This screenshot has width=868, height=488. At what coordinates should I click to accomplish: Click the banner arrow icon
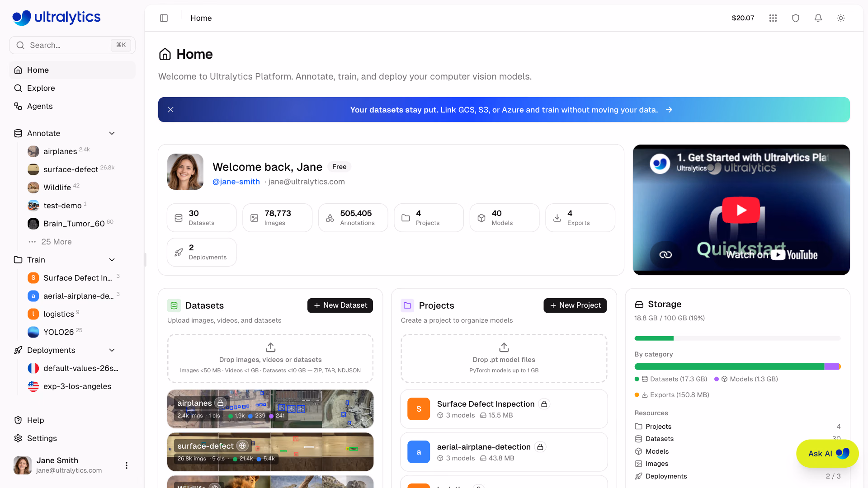(x=669, y=110)
